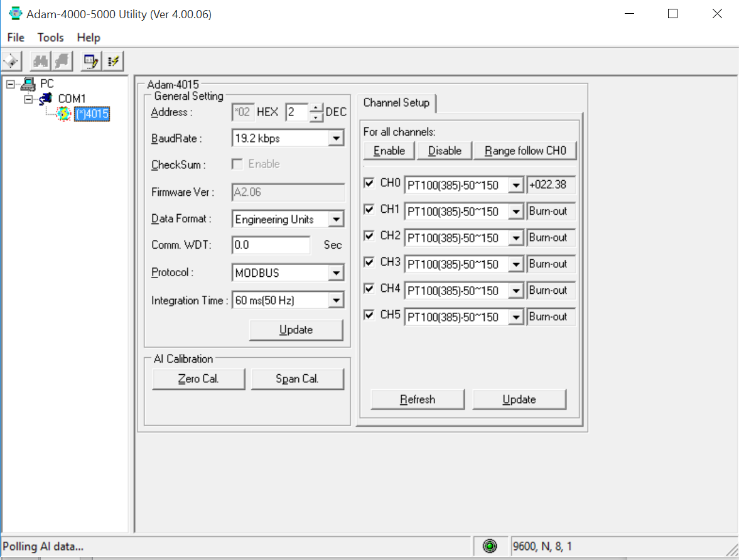This screenshot has width=739, height=560.
Task: Click the HEX address field
Action: (x=243, y=112)
